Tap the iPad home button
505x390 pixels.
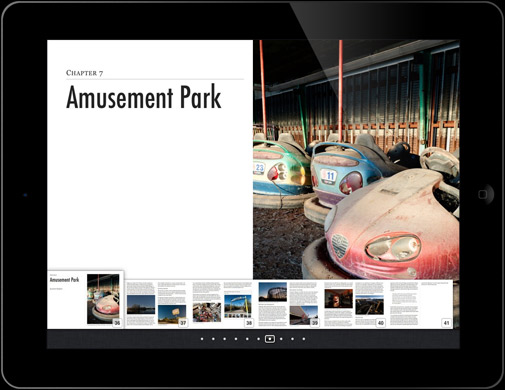tap(483, 194)
